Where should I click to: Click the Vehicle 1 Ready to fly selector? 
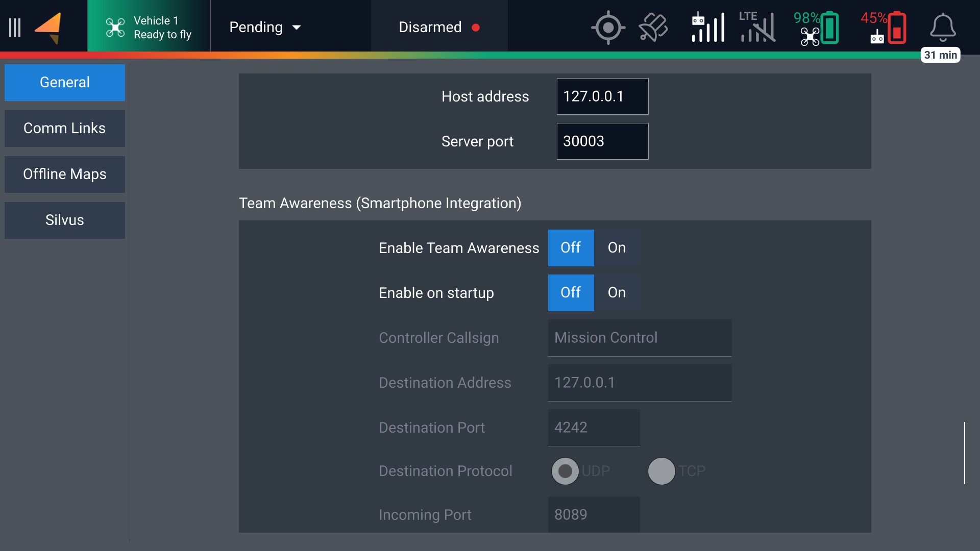coord(149,28)
